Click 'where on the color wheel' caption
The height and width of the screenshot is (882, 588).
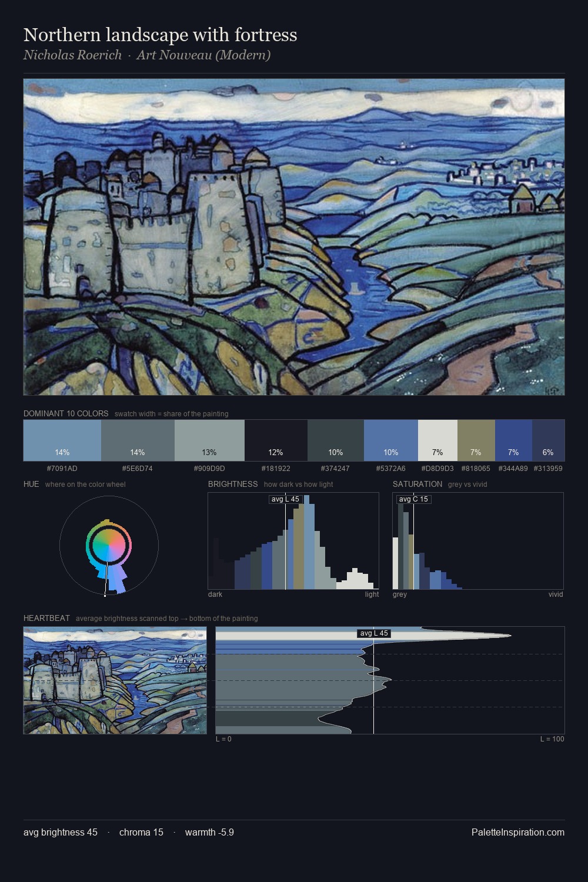85,484
